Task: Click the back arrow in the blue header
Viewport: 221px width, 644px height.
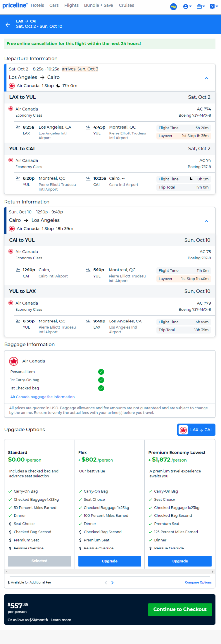Action: (8, 24)
